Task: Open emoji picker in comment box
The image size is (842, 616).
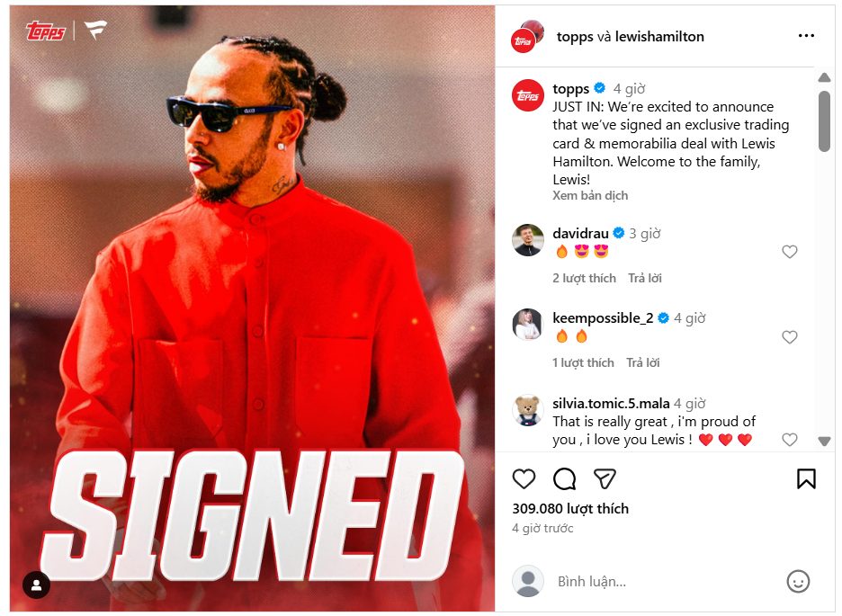Action: 798,581
